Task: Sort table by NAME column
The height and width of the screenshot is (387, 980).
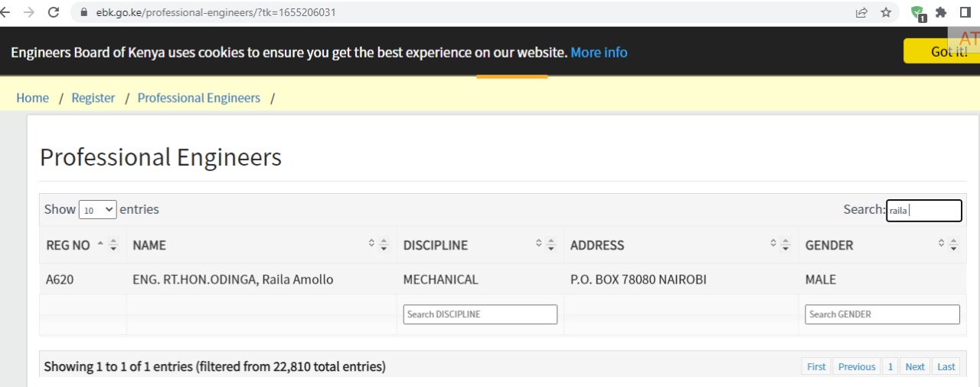Action: (260, 245)
